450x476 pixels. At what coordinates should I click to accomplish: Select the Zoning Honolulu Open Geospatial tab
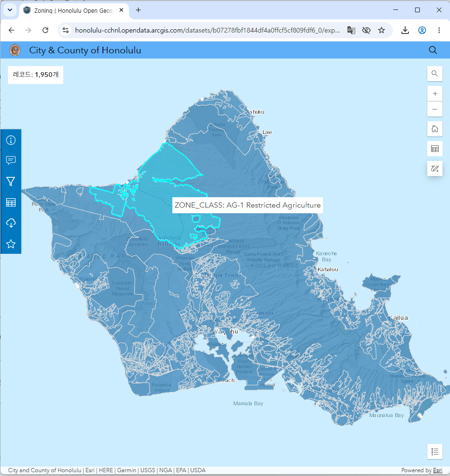pos(73,11)
